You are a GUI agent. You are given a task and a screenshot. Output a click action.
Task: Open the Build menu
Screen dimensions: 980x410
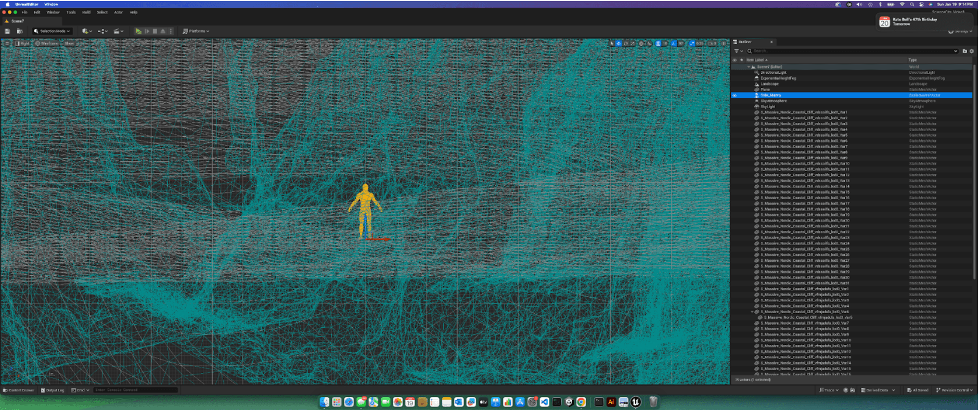[x=86, y=12]
